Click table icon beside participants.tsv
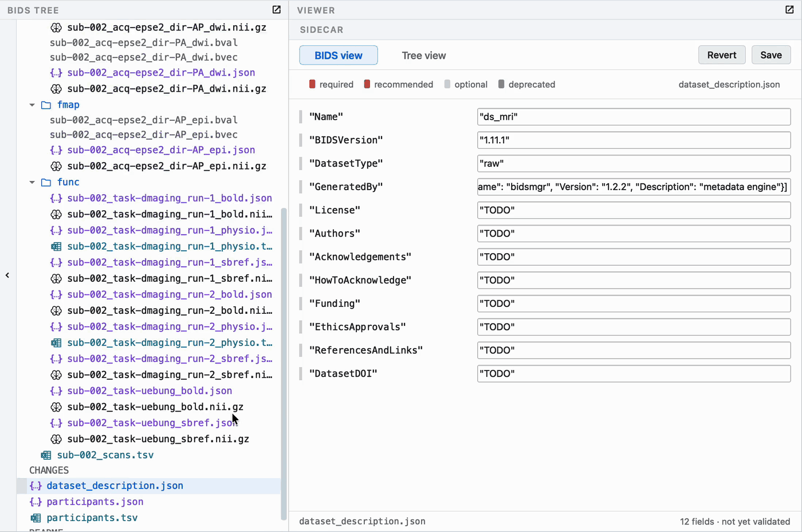The image size is (802, 532). [36, 518]
